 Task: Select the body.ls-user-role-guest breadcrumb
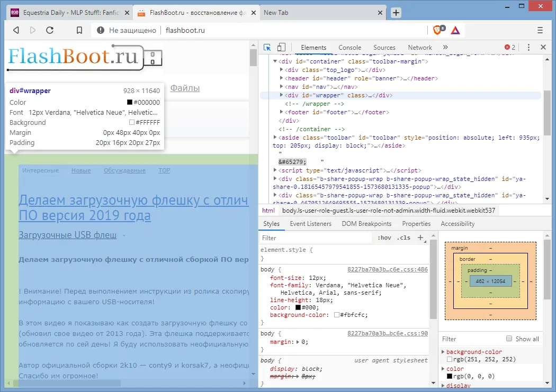tap(389, 211)
